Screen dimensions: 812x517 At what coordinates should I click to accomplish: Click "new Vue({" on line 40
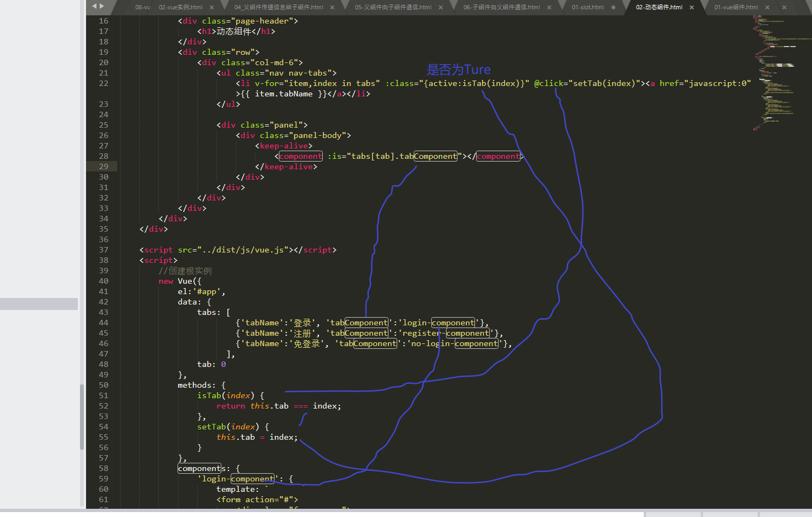pos(180,281)
